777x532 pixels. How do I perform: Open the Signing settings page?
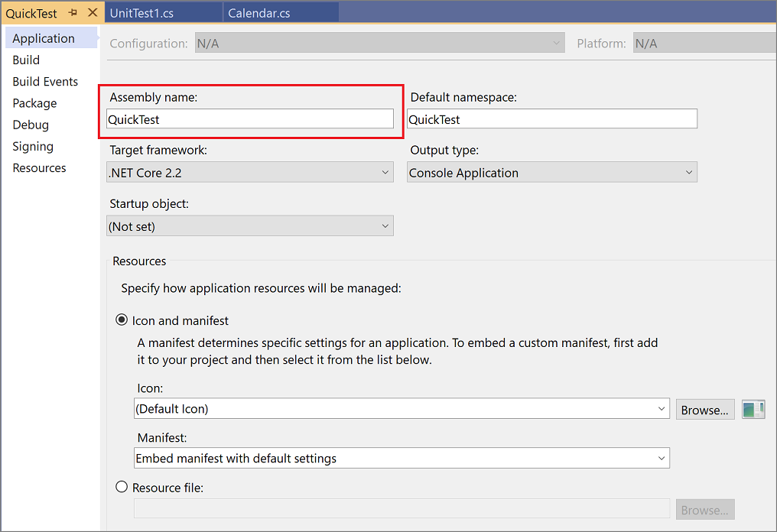coord(33,146)
